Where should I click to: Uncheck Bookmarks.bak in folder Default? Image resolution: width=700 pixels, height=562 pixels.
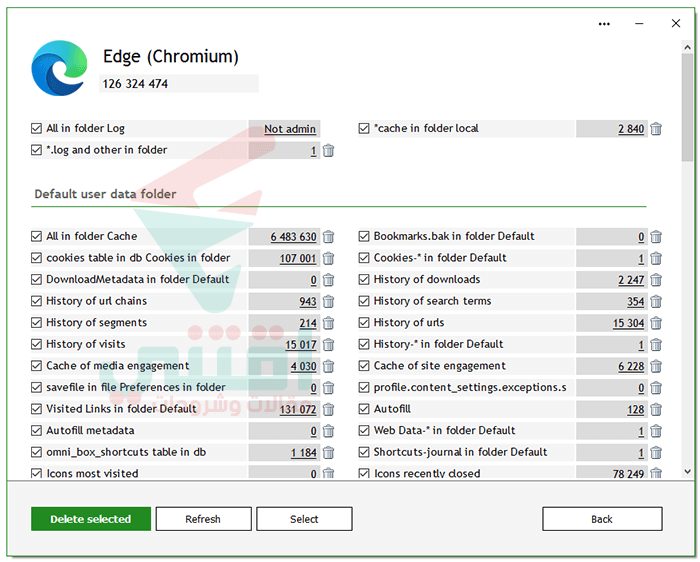(x=364, y=236)
